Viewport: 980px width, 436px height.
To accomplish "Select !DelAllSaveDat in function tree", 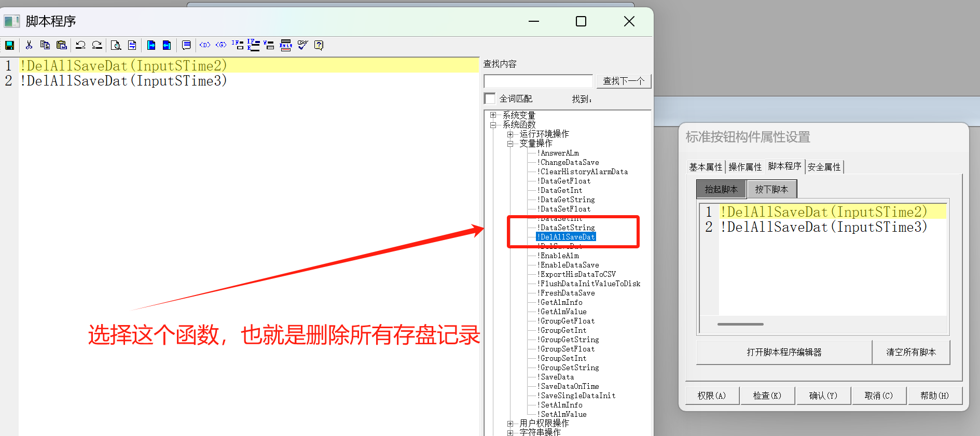I will [x=566, y=237].
